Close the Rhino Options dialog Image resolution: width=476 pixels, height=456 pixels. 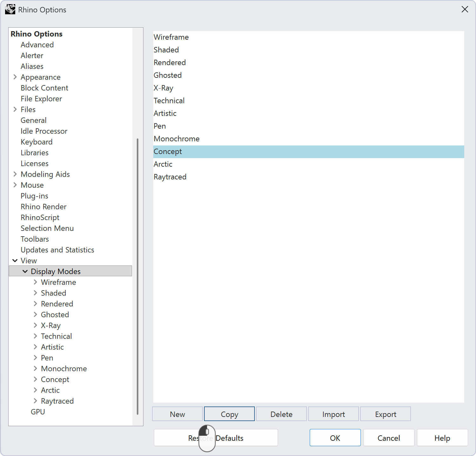pos(465,10)
